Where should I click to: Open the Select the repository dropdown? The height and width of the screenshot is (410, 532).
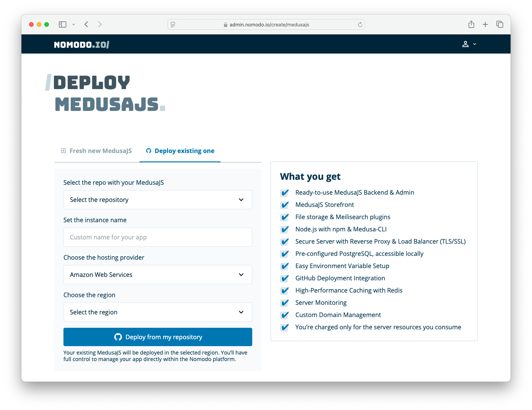point(158,200)
